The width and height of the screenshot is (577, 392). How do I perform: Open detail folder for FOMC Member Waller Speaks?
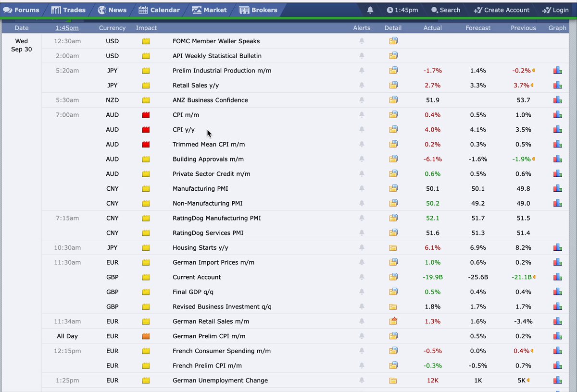[393, 41]
